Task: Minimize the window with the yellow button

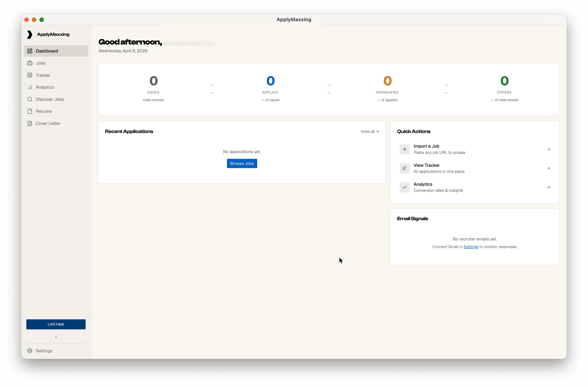Action: pos(34,20)
